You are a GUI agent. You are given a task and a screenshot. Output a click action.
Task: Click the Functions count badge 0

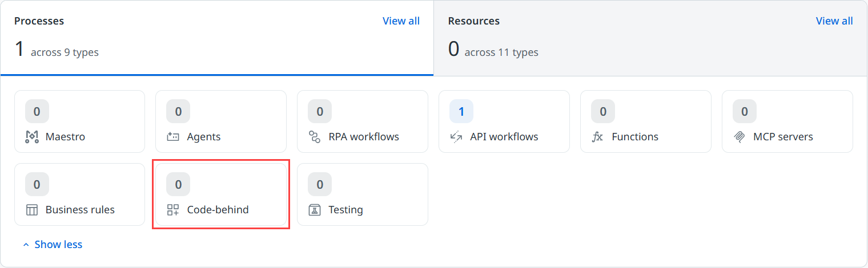(x=603, y=111)
